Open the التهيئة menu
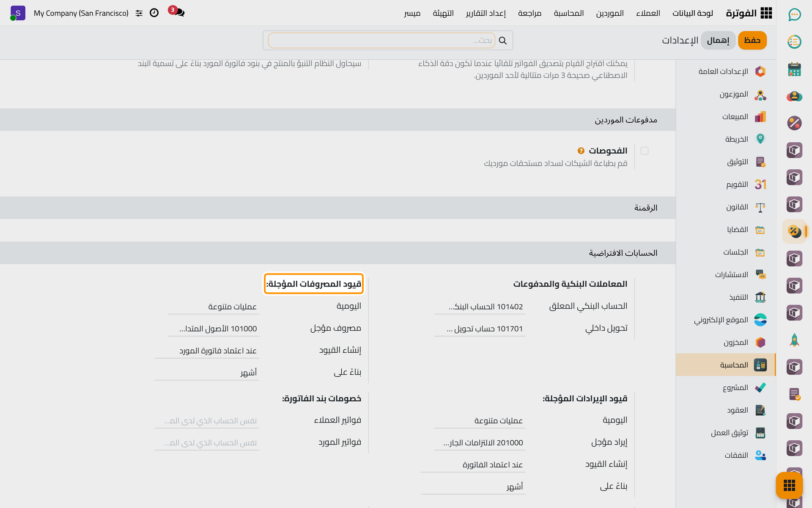This screenshot has height=508, width=812. (x=443, y=13)
